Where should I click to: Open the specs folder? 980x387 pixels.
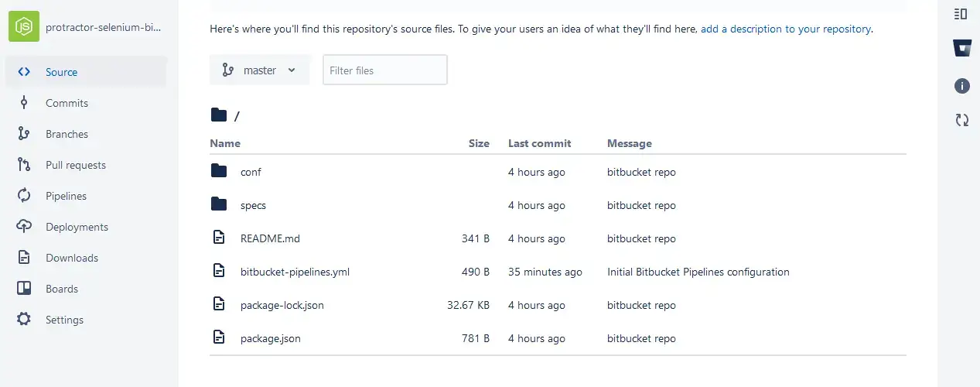(x=253, y=205)
